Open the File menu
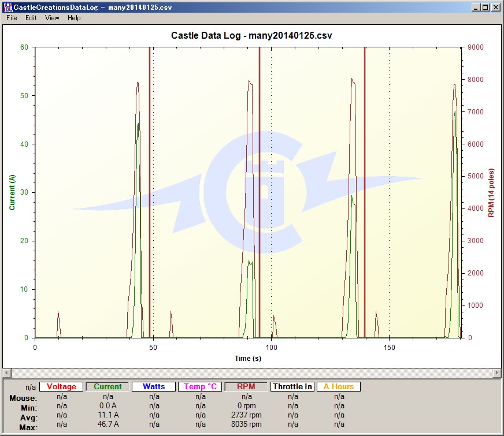Screen dimensions: 504x436 tap(12, 18)
